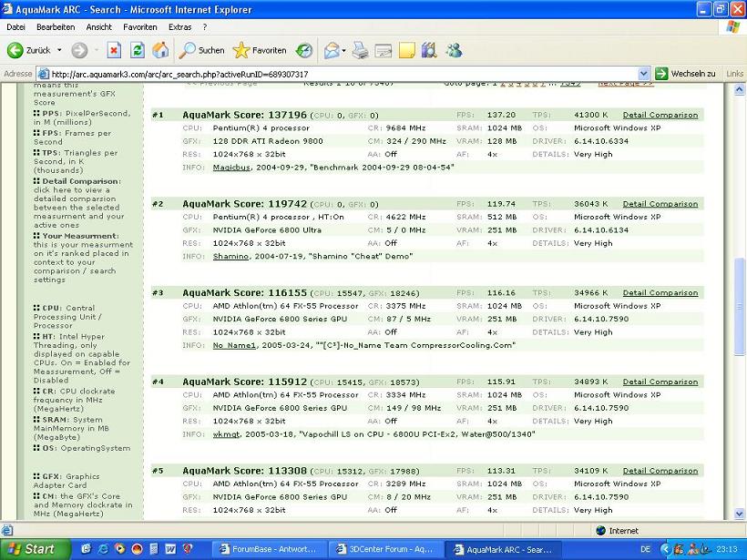The height and width of the screenshot is (560, 747).
Task: Click the 128 DDR ATI Radeon 9800 text
Action: click(268, 141)
